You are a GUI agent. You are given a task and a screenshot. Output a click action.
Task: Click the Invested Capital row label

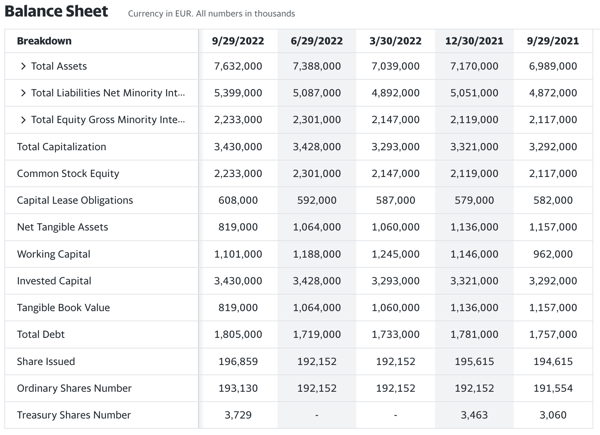54,281
